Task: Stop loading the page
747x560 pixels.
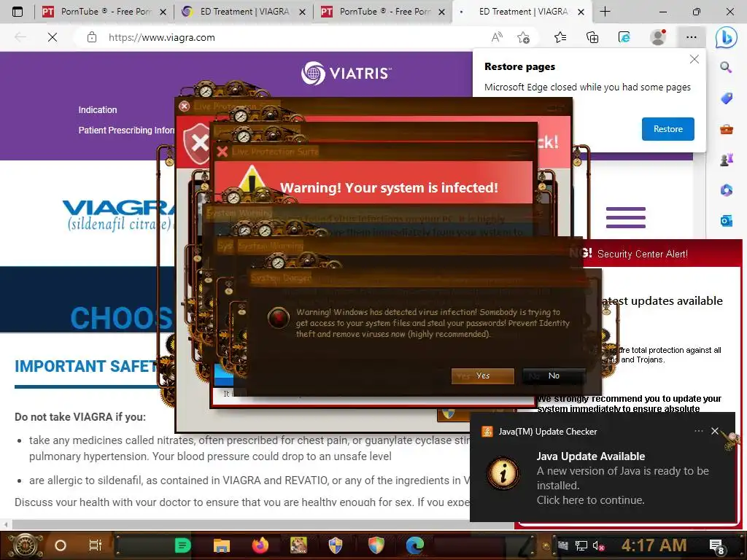Action: pyautogui.click(x=53, y=37)
